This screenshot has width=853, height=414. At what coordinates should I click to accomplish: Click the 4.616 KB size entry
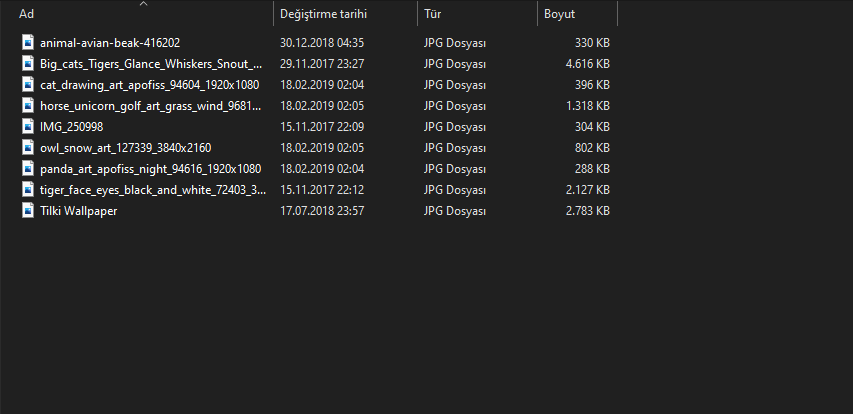coord(587,64)
